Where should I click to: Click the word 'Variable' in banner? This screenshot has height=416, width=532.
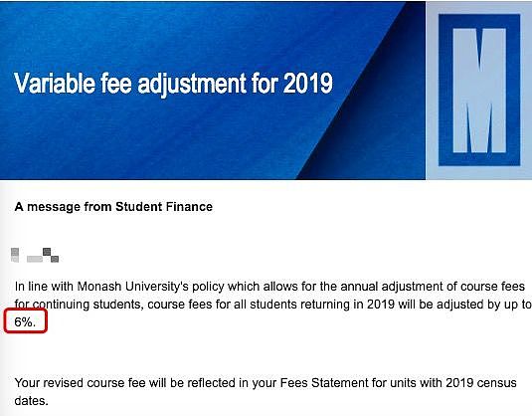[55, 83]
